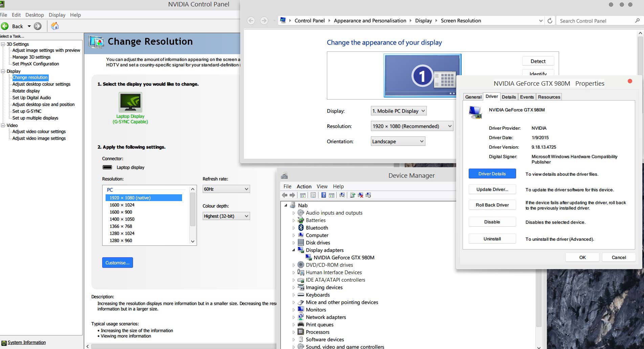Open the Action menu in Device Manager
Image resolution: width=644 pixels, height=349 pixels.
[304, 186]
